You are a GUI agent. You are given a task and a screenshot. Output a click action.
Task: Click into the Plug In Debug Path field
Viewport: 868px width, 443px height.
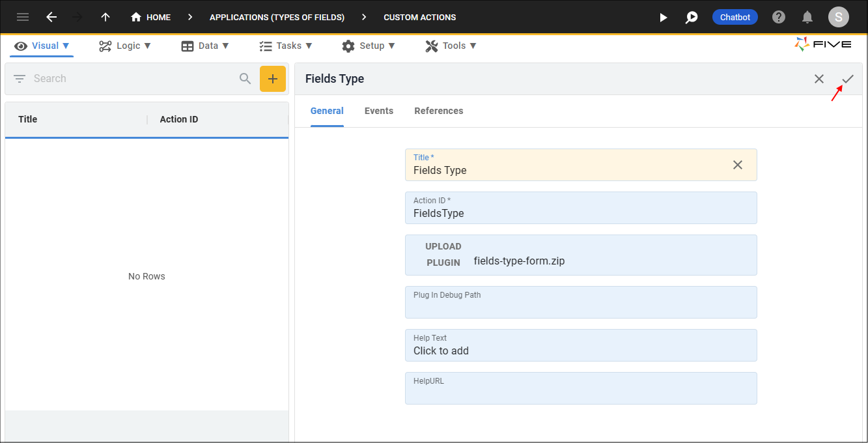tap(581, 307)
